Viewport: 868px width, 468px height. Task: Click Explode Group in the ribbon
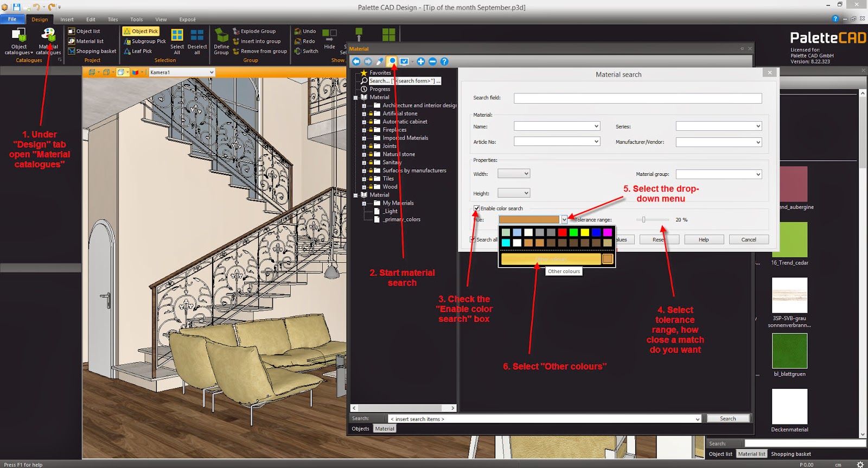pyautogui.click(x=254, y=31)
